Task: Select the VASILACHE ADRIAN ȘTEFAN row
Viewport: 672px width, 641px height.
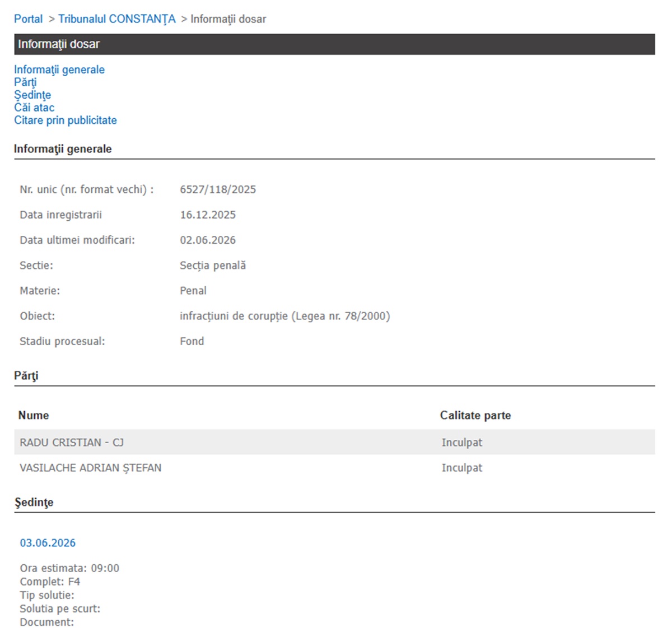Action: click(x=334, y=467)
